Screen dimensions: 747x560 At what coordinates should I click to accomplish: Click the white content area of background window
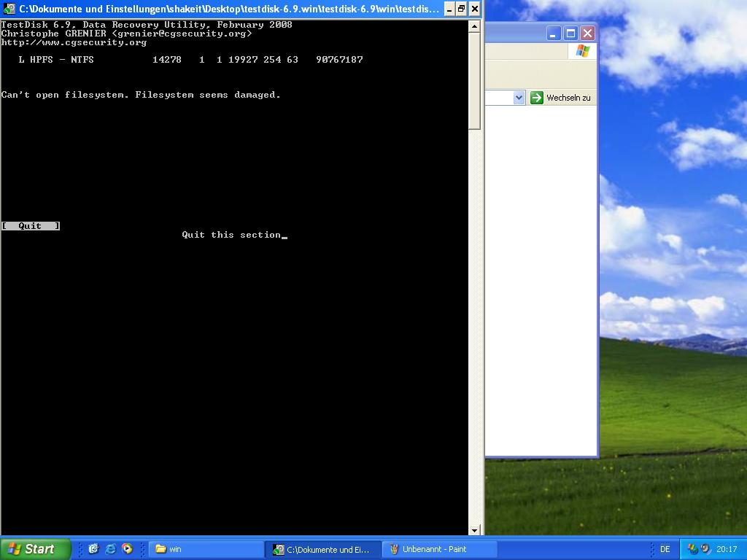(541, 281)
